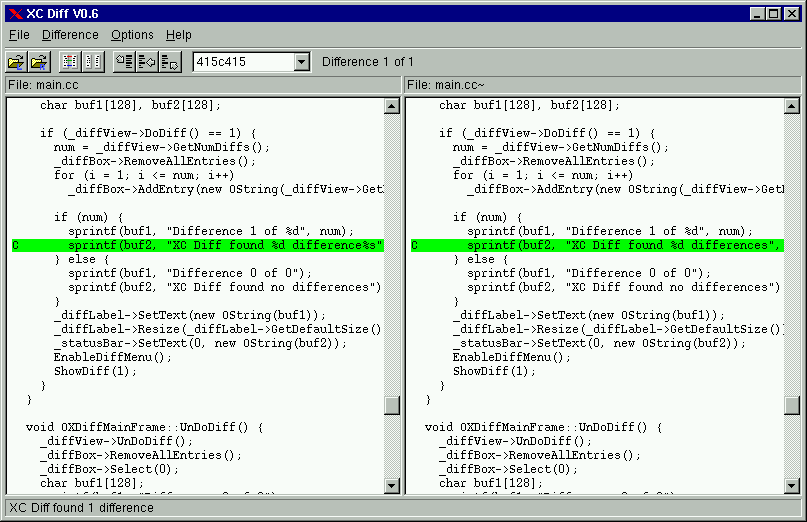The height and width of the screenshot is (522, 807).
Task: Go to next difference arrow icon
Action: pyautogui.click(x=170, y=62)
